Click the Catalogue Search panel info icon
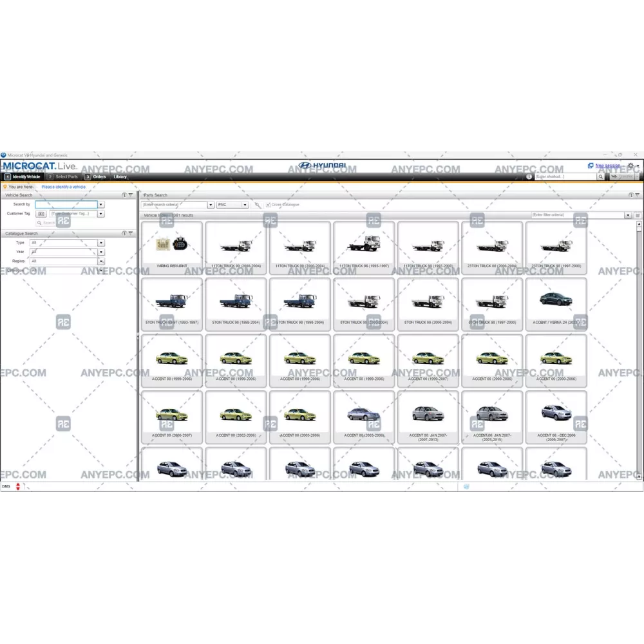Screen dimensions: 644x644 tap(124, 233)
